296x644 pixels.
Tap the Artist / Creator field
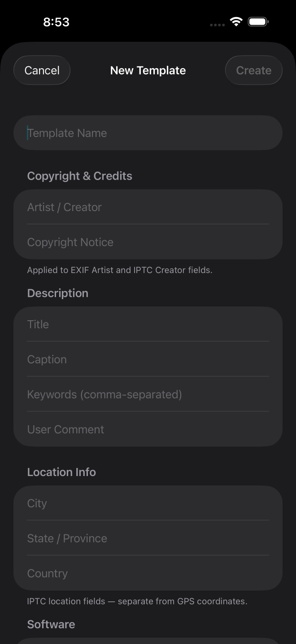[x=148, y=207]
